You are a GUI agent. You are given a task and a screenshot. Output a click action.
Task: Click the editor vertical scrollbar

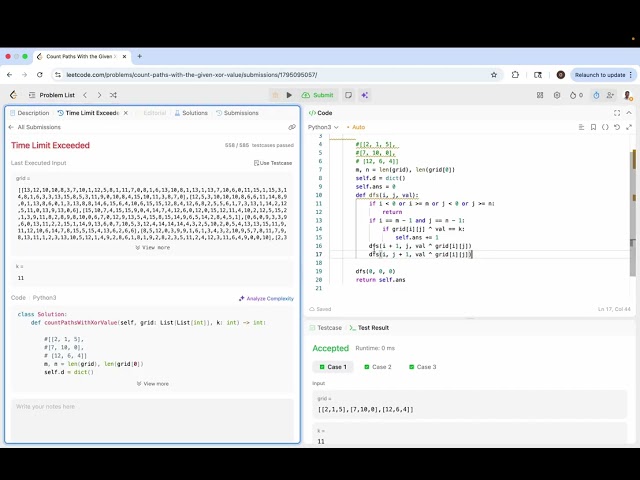633,212
